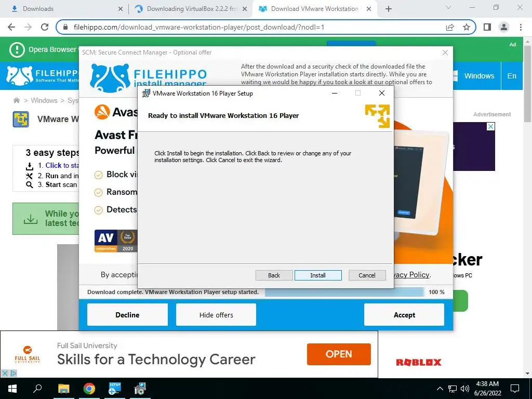Decline the Avast optional offer

127,315
